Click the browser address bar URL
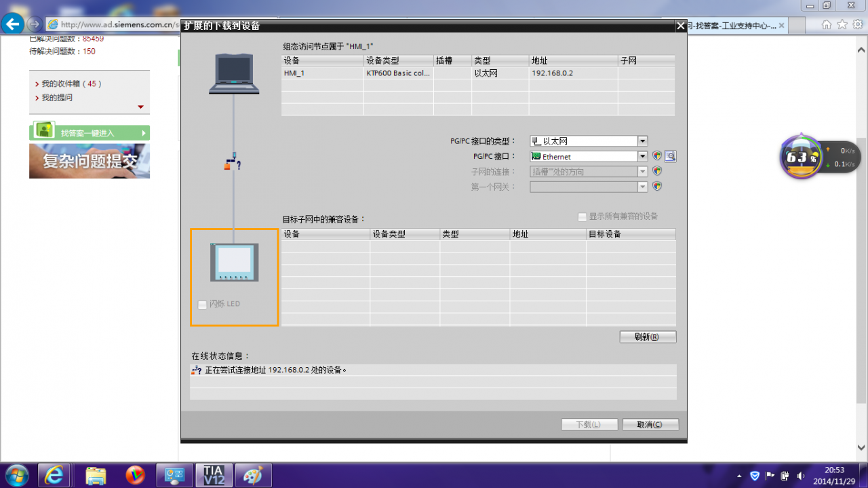Image resolution: width=868 pixels, height=488 pixels. 119,24
